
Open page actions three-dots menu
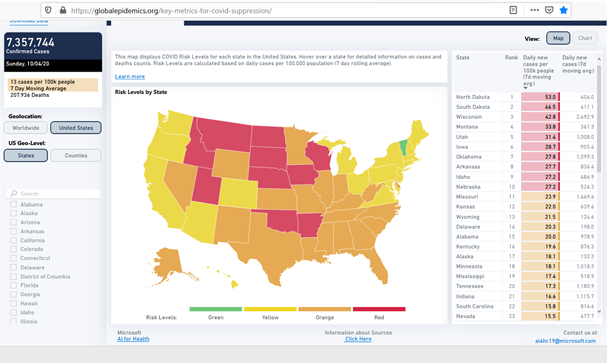click(x=535, y=10)
